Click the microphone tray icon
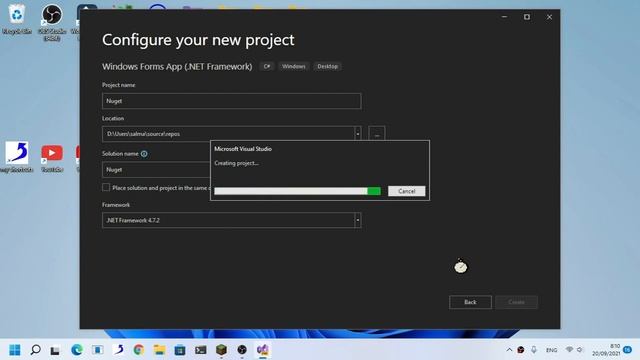Image resolution: width=640 pixels, height=360 pixels. [x=534, y=350]
